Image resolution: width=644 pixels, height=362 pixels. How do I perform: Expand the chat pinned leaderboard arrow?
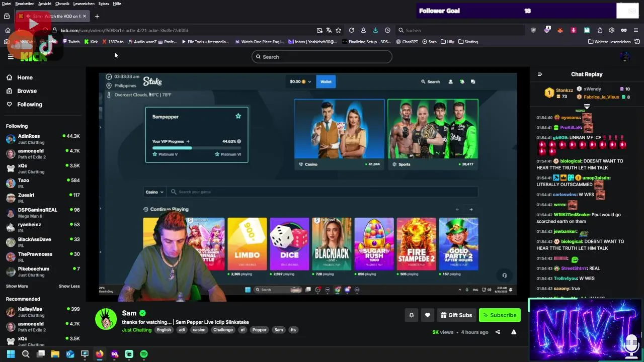coord(587,107)
